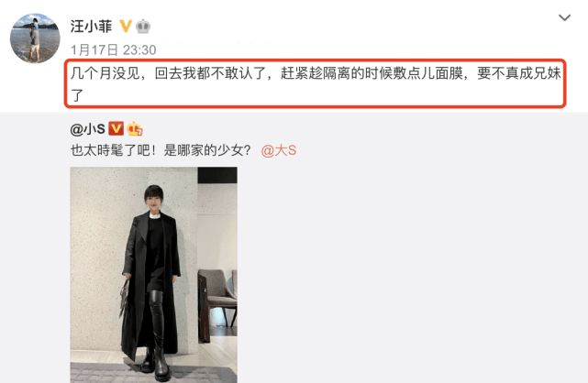
Task: Open the attached photo of woman in black coat
Action: [153, 275]
